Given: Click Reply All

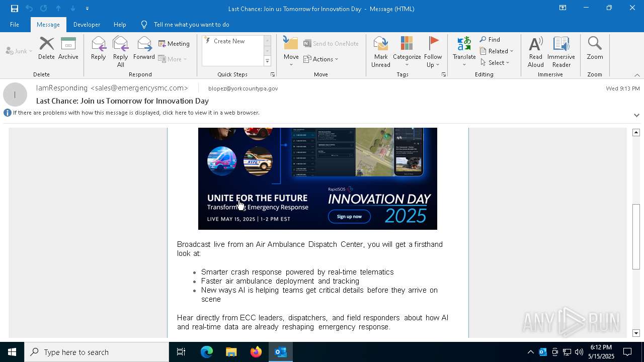Looking at the screenshot, I should point(121,51).
